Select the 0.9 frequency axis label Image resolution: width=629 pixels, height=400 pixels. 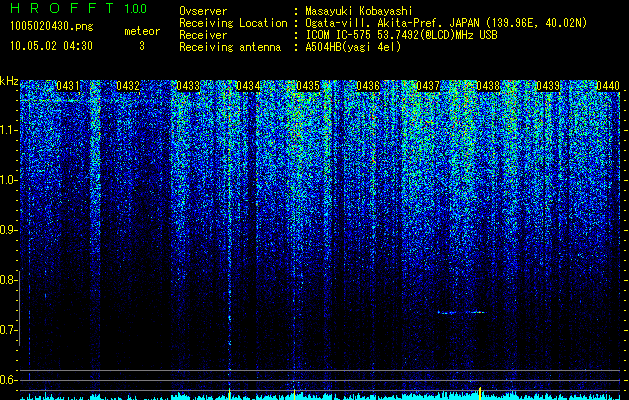[8, 230]
